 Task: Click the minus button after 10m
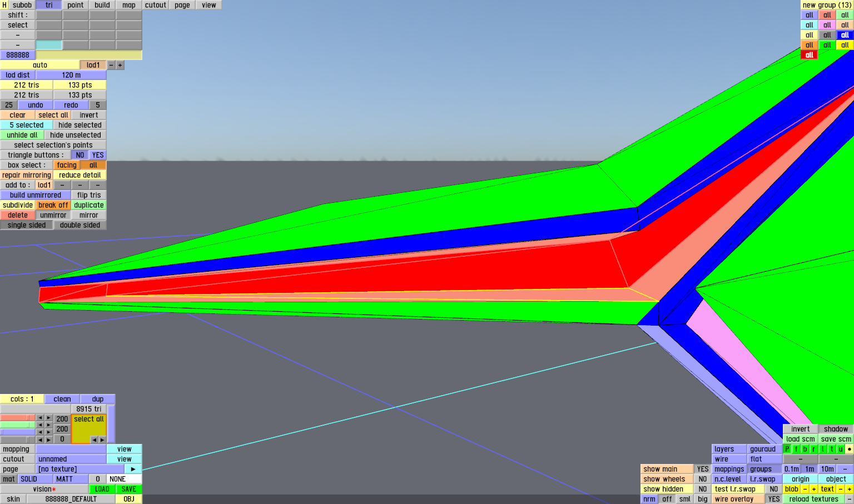click(x=845, y=469)
